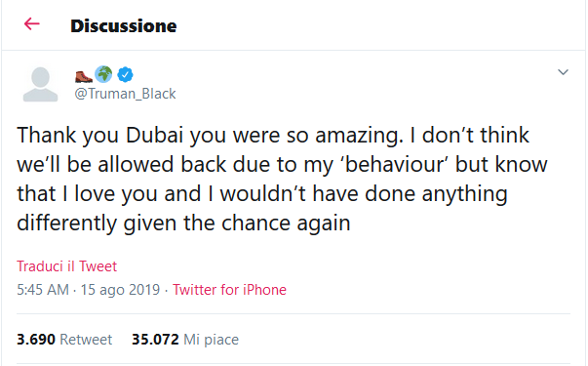Click the Discussione header title
The height and width of the screenshot is (366, 588).
[124, 26]
